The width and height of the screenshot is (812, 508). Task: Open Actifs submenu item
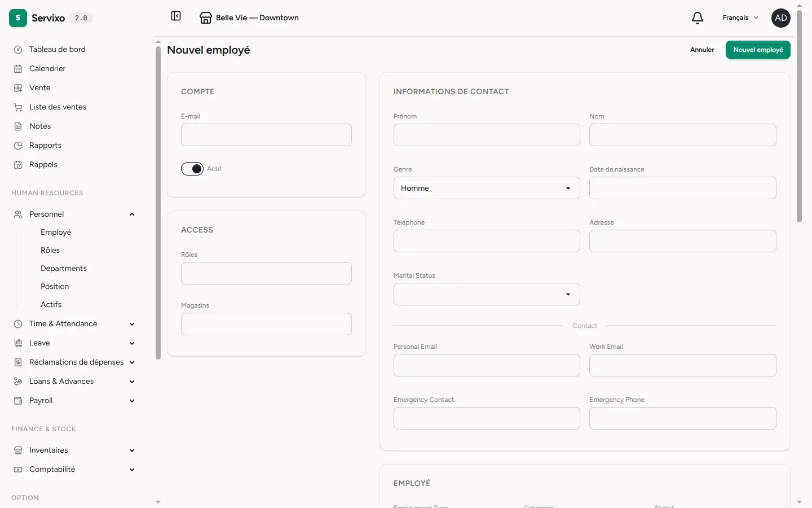click(51, 305)
